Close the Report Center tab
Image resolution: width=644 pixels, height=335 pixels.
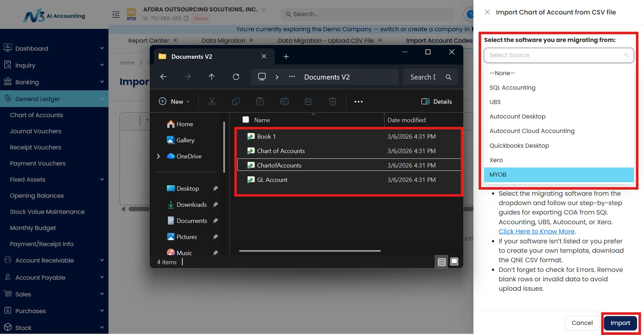coord(175,40)
